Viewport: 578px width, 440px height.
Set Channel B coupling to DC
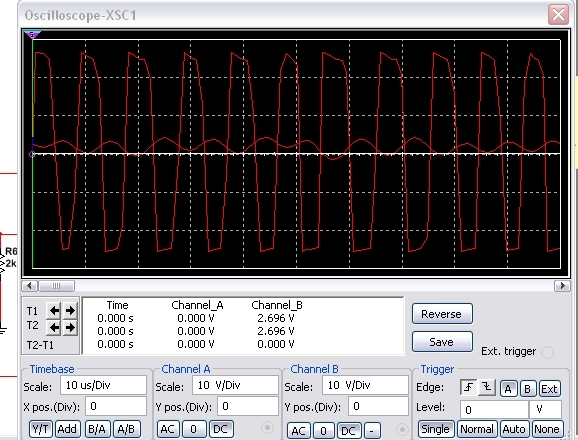(x=348, y=430)
